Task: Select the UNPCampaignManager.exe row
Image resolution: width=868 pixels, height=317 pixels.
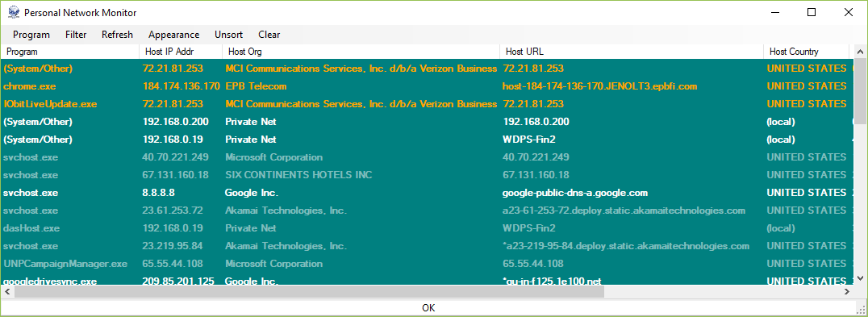Action: [427, 263]
